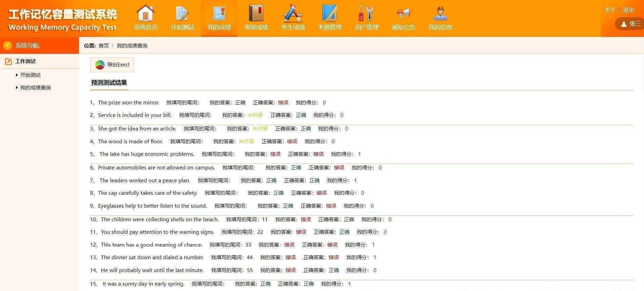644x291 pixels.
Task: Click the house icon for 系统首页
Action: tap(145, 14)
